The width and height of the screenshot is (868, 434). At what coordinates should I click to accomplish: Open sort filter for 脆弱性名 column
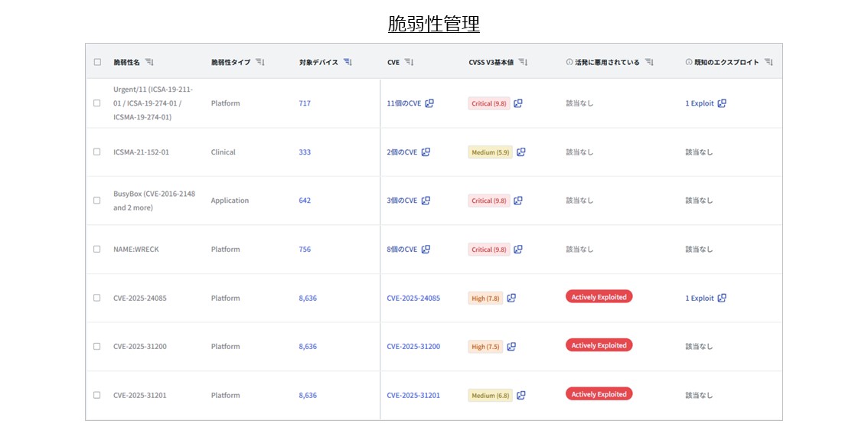coord(149,62)
